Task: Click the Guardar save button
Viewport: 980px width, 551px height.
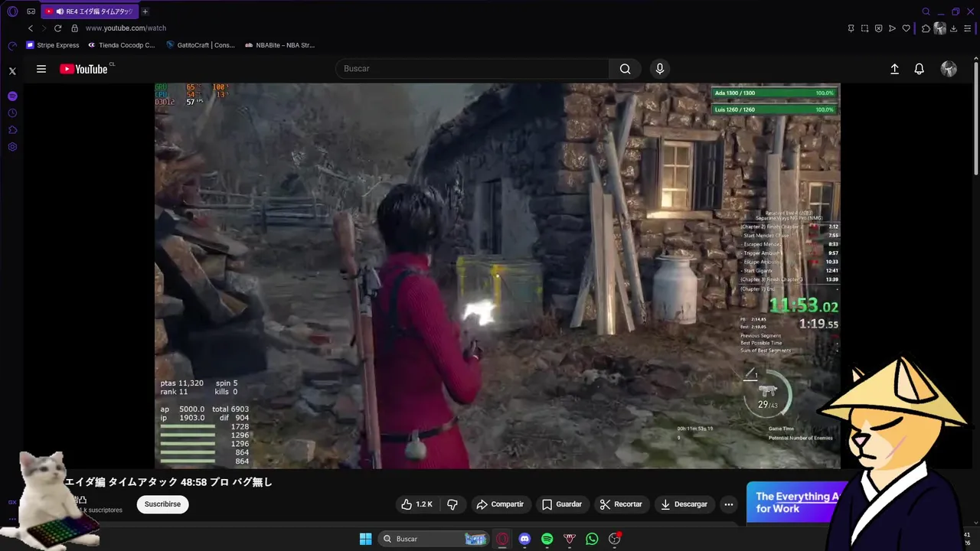Action: [x=562, y=504]
